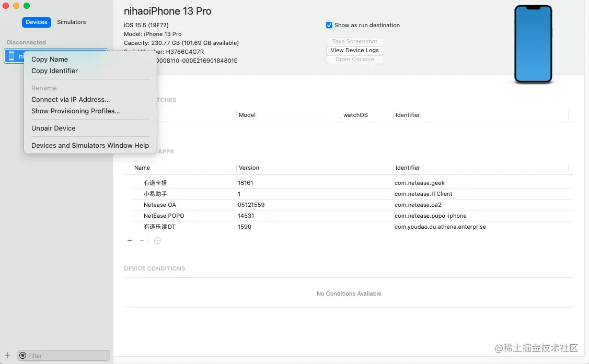Image resolution: width=589 pixels, height=364 pixels.
Task: Click the yellow minimize window button
Action: pos(16,6)
